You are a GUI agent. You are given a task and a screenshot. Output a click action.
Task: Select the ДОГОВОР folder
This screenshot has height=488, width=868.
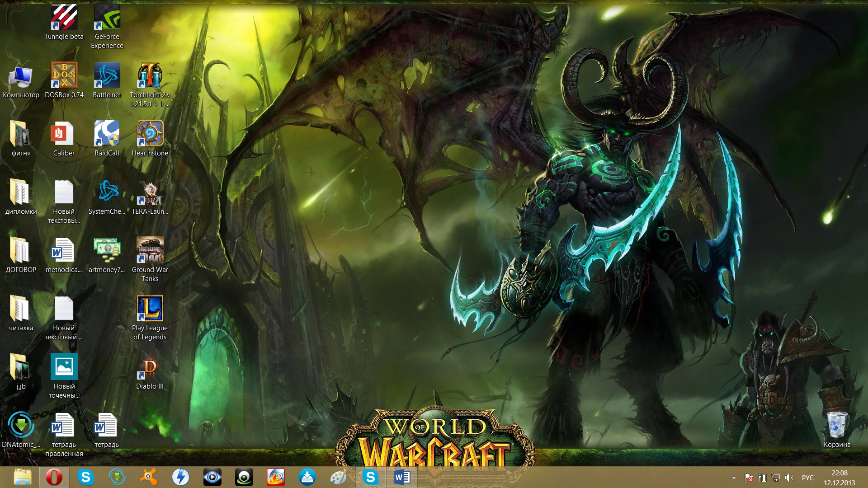point(21,255)
